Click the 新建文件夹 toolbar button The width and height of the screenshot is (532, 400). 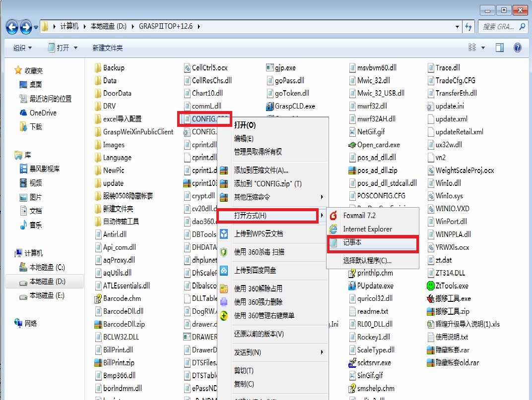[107, 48]
